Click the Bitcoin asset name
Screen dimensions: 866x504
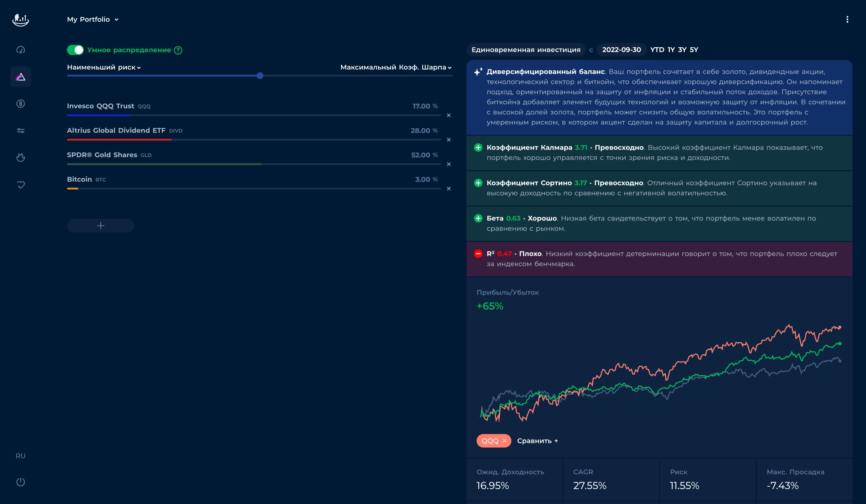(x=79, y=180)
